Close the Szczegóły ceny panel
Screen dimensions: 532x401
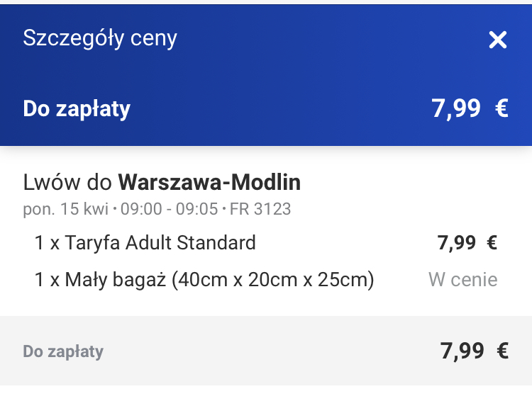click(498, 40)
